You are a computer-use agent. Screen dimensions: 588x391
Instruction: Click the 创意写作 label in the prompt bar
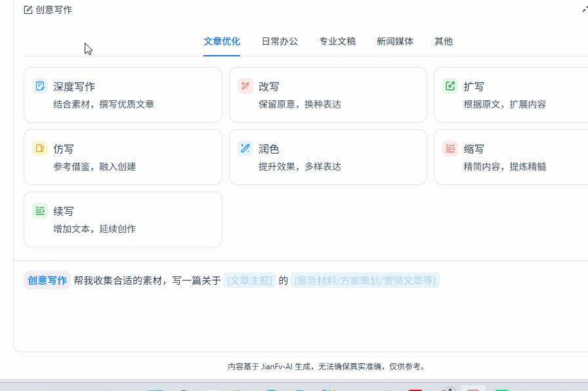(x=47, y=279)
